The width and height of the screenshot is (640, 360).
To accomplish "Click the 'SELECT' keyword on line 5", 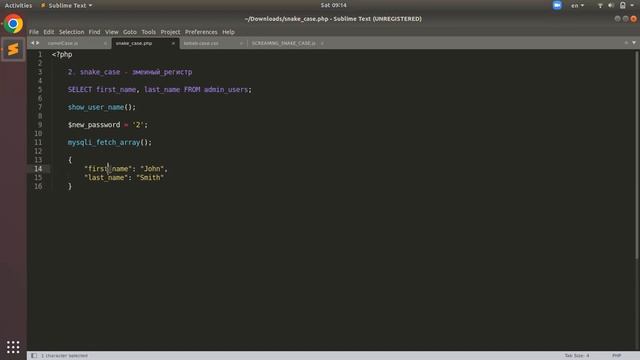I will (80, 89).
